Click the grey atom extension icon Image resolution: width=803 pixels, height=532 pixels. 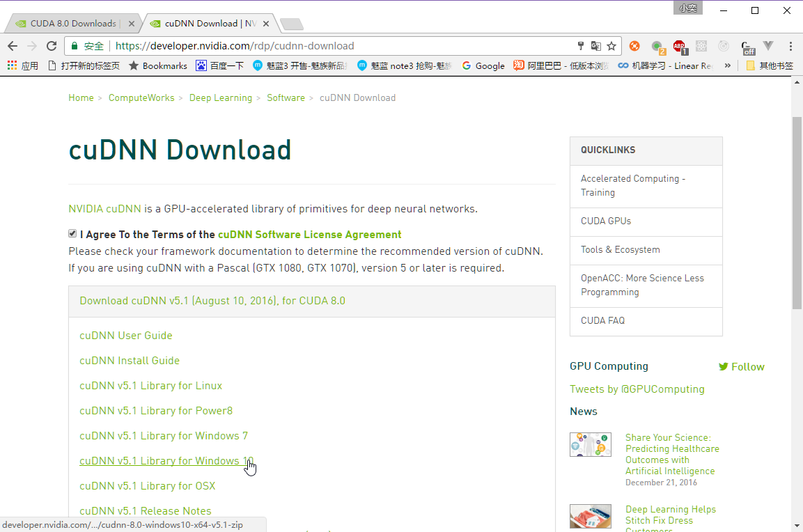(701, 46)
